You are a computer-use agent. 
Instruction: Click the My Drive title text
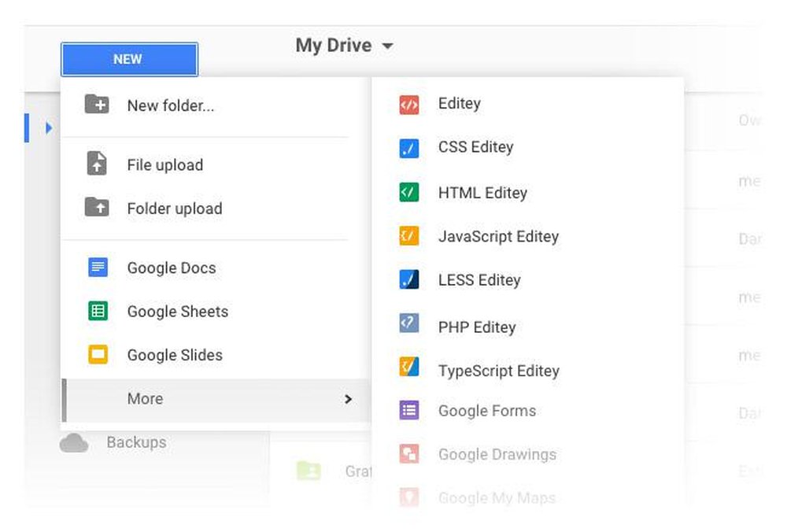pos(334,45)
